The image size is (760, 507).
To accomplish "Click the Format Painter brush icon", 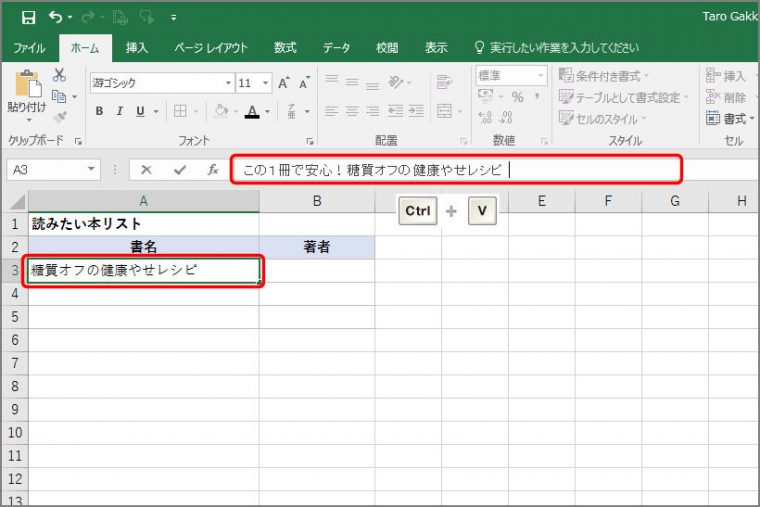I will click(x=60, y=117).
